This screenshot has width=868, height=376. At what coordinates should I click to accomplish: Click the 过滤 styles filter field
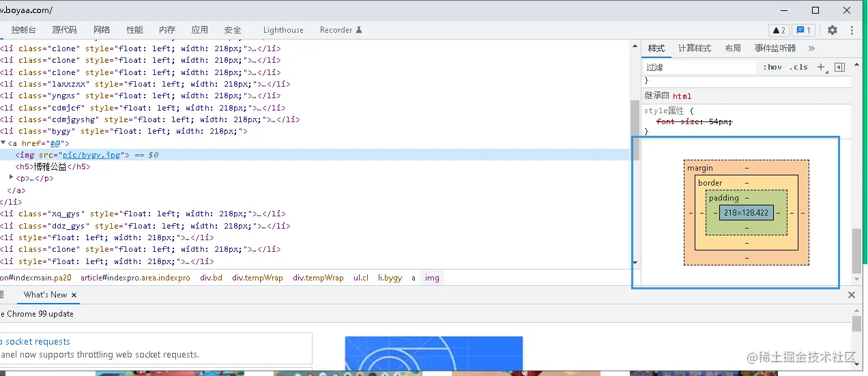click(699, 67)
